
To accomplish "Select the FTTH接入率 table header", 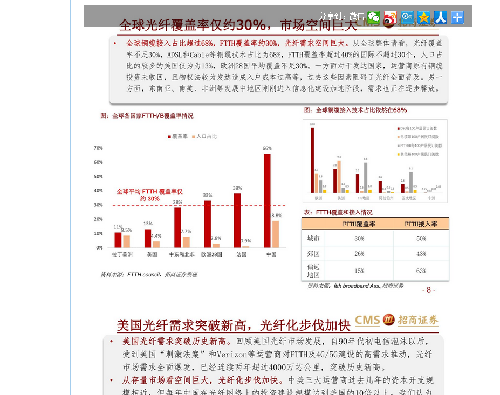I will coord(421,224).
